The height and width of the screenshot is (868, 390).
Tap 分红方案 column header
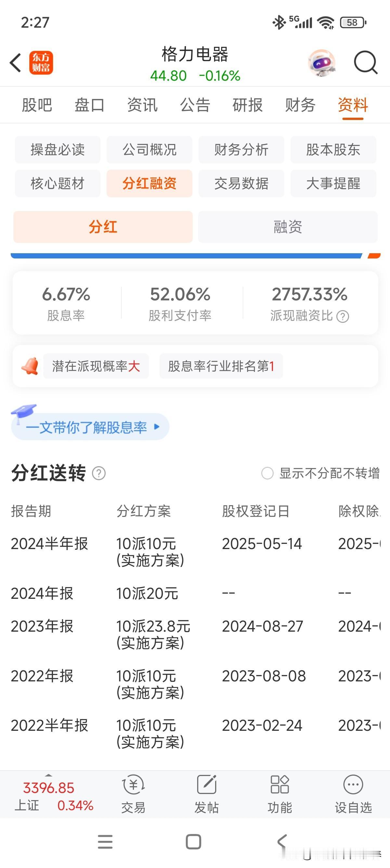(x=144, y=511)
